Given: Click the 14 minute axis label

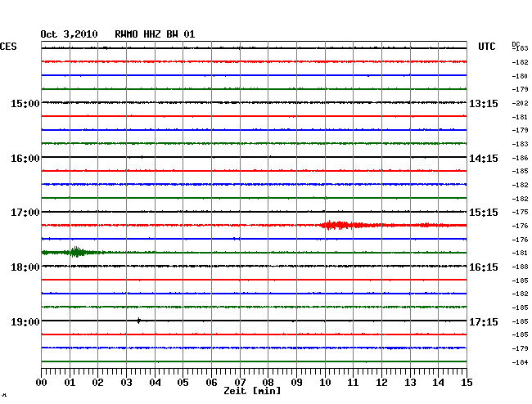Looking at the screenshot, I should tap(438, 382).
